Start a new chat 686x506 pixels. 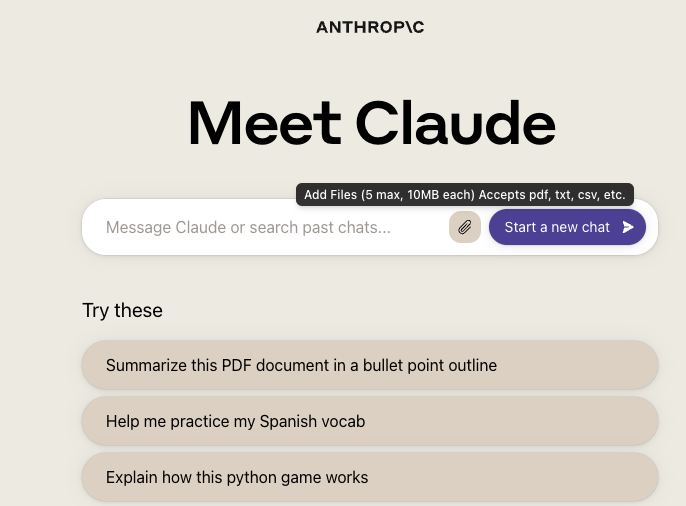(x=567, y=227)
